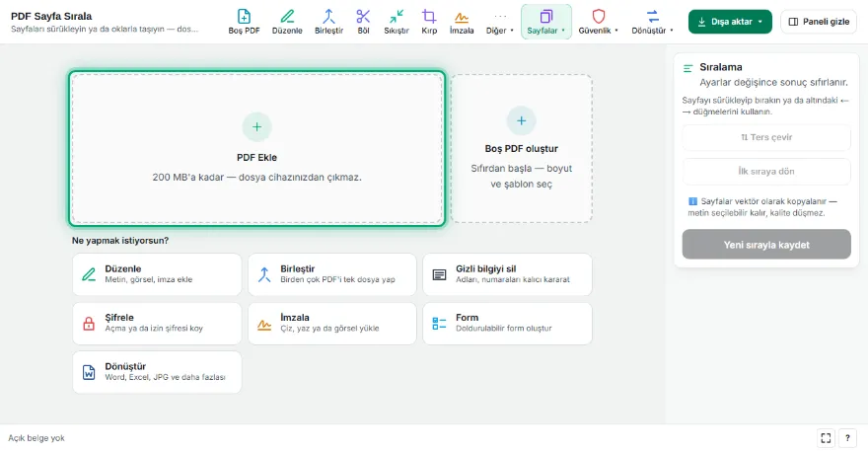Click 'Word, Excel, JPG ve daha fazlası' text

tap(165, 377)
